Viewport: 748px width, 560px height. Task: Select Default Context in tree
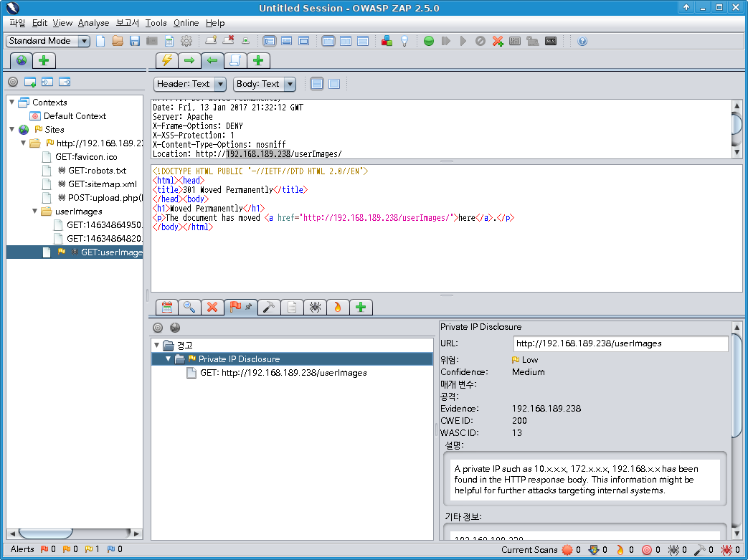[75, 116]
